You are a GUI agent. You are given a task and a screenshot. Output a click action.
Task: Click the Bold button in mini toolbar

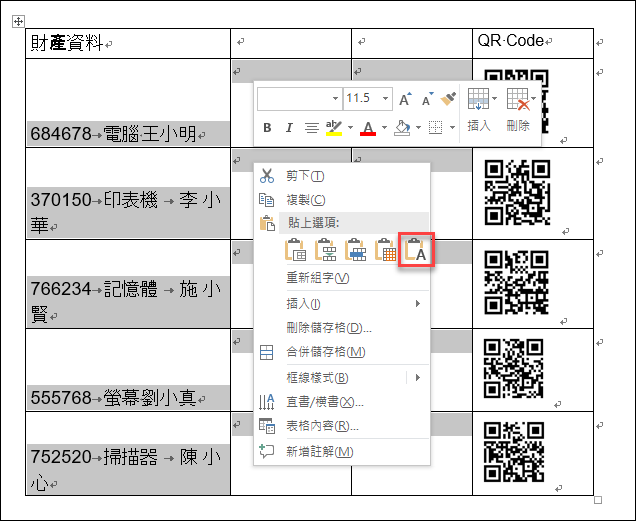[267, 128]
